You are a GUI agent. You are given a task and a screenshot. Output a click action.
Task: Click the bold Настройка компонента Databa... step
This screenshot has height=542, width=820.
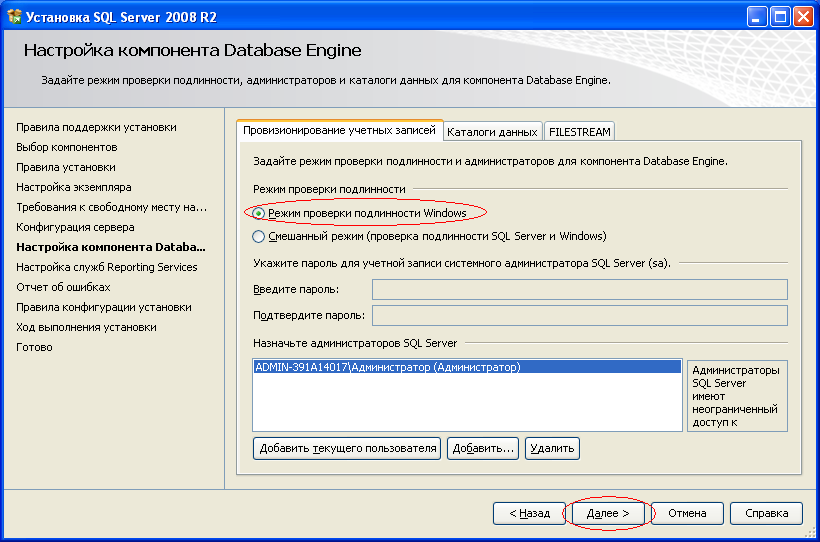pyautogui.click(x=111, y=247)
